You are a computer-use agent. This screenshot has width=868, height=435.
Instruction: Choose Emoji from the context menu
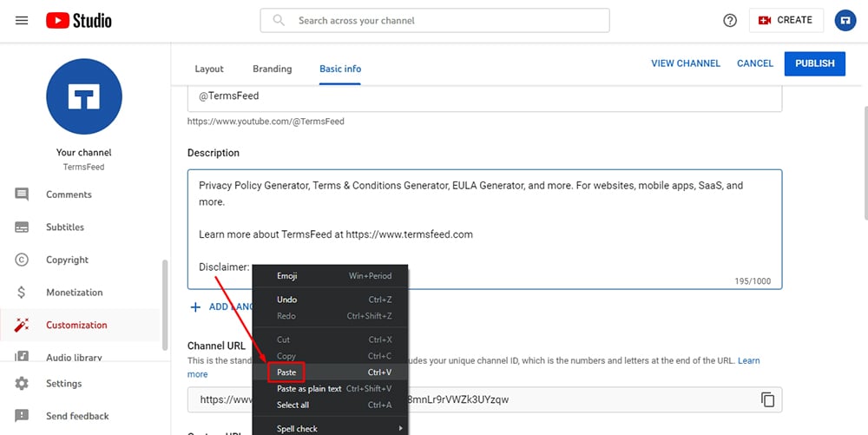[x=330, y=275]
